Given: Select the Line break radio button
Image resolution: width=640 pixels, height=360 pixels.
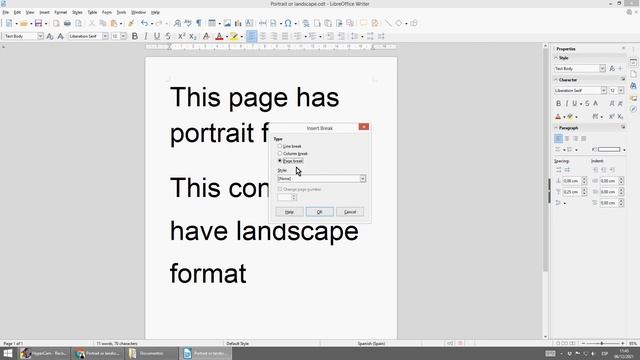Looking at the screenshot, I should point(280,146).
